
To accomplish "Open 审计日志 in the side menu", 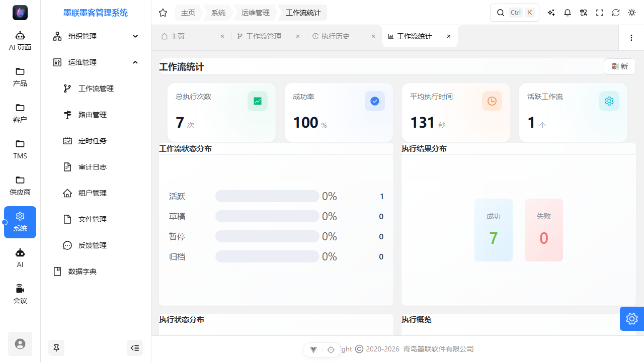I will click(96, 167).
